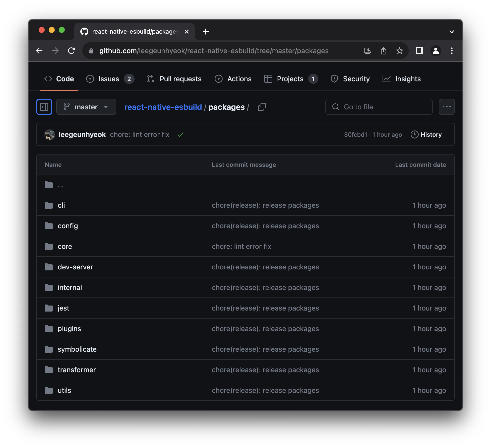Click the browser share icon
The image size is (491, 448).
coord(384,51)
